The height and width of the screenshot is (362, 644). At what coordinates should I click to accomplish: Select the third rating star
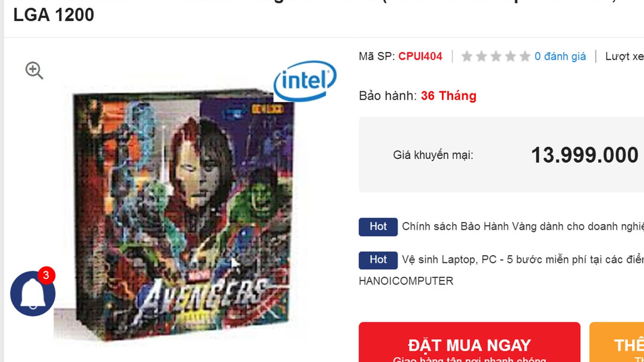pos(496,56)
